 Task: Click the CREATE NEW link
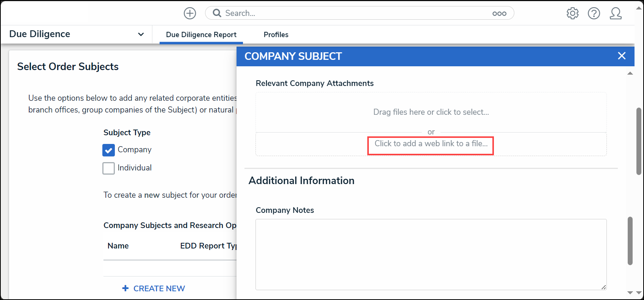(x=159, y=288)
